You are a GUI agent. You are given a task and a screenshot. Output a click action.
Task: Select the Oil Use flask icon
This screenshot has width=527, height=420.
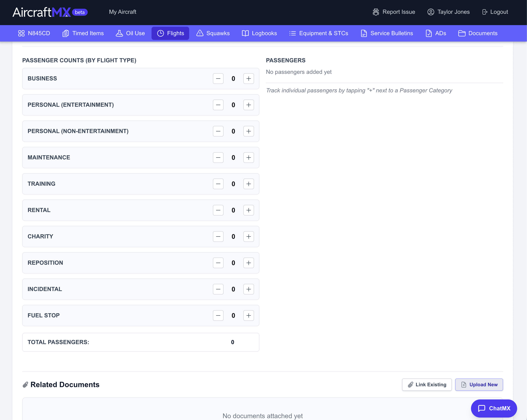119,33
